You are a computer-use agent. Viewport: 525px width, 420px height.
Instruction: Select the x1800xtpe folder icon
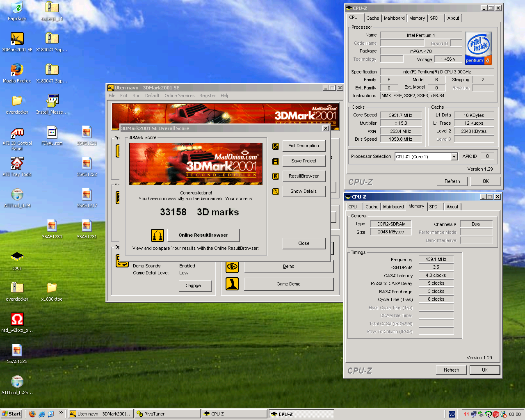[x=52, y=288]
